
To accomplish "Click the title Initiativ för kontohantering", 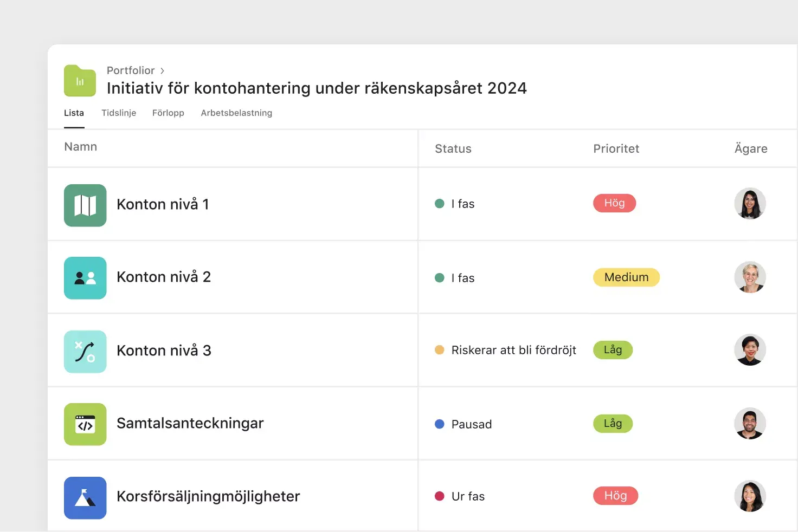I will [317, 88].
